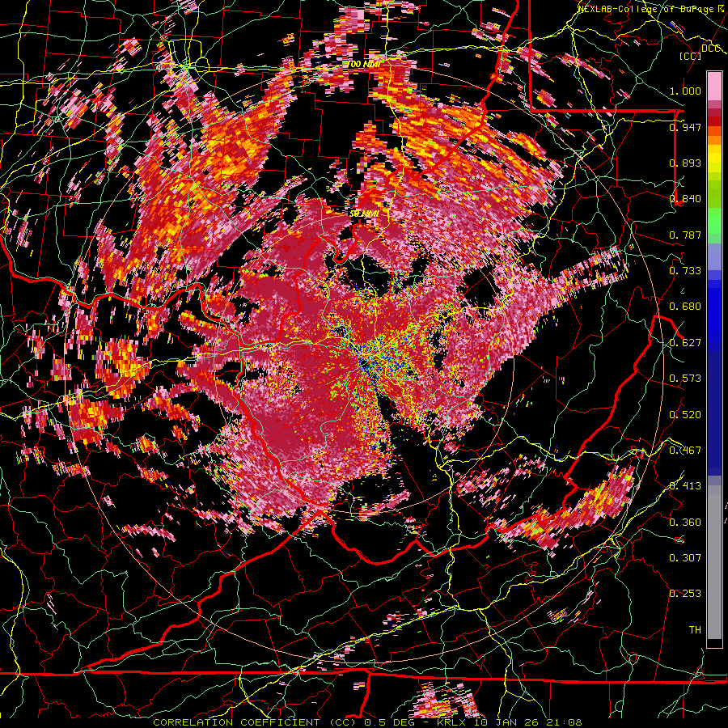Click the KRLX radar site identifier

451,722
